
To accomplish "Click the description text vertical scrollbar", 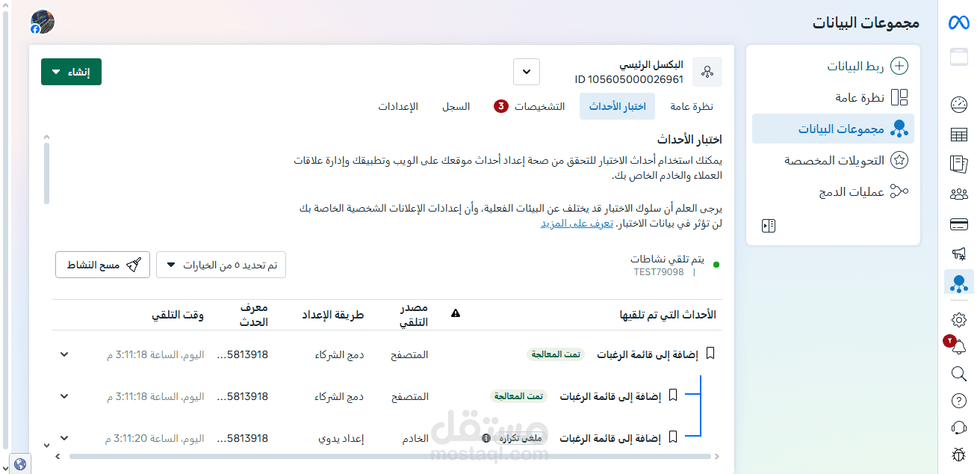I will tap(46, 173).
